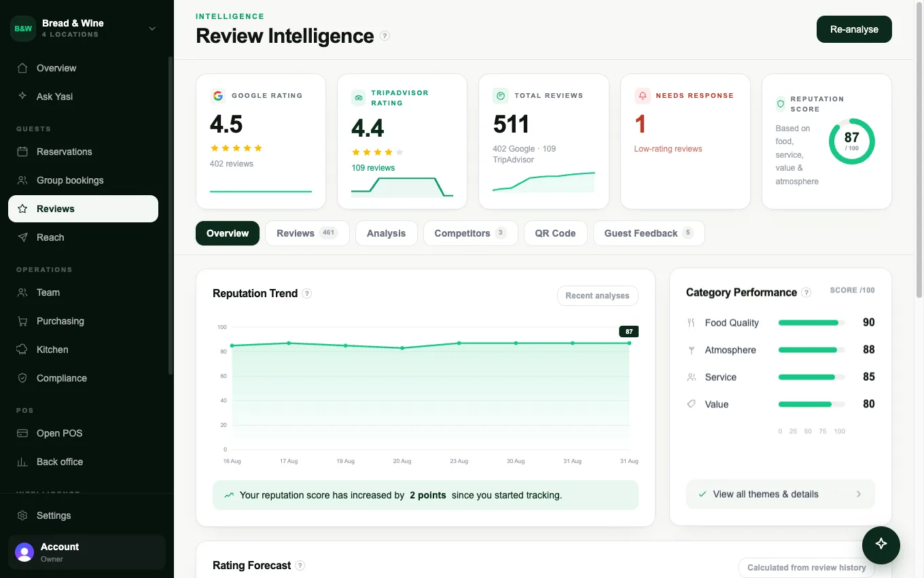Viewport: 924px width, 578px height.
Task: Open Compliance section
Action: pos(83,378)
